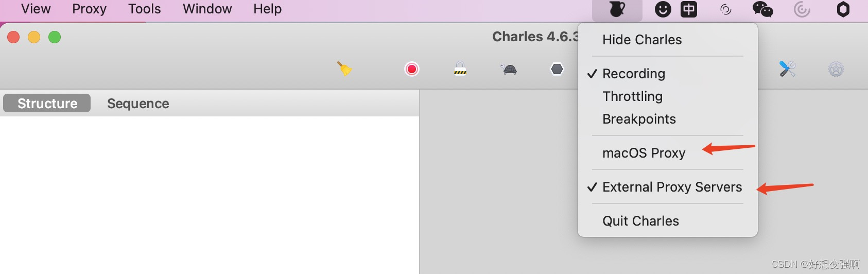
Task: Toggle the hexagon breakpoints icon
Action: pos(557,69)
